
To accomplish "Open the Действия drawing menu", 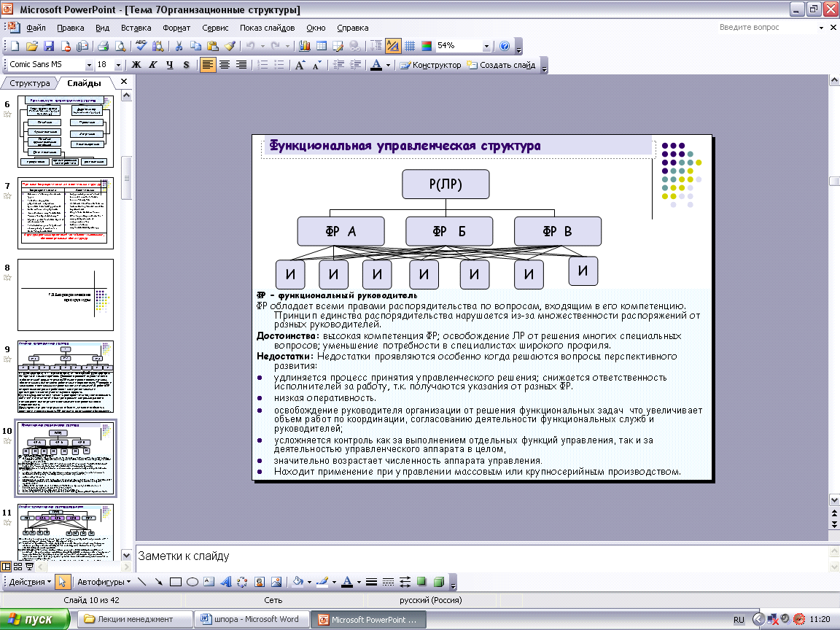I will [30, 582].
